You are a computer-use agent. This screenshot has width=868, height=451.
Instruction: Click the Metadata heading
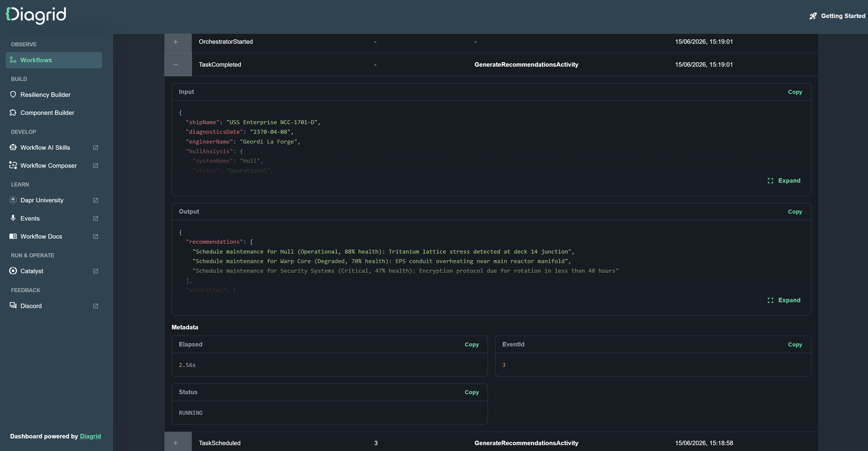point(185,327)
